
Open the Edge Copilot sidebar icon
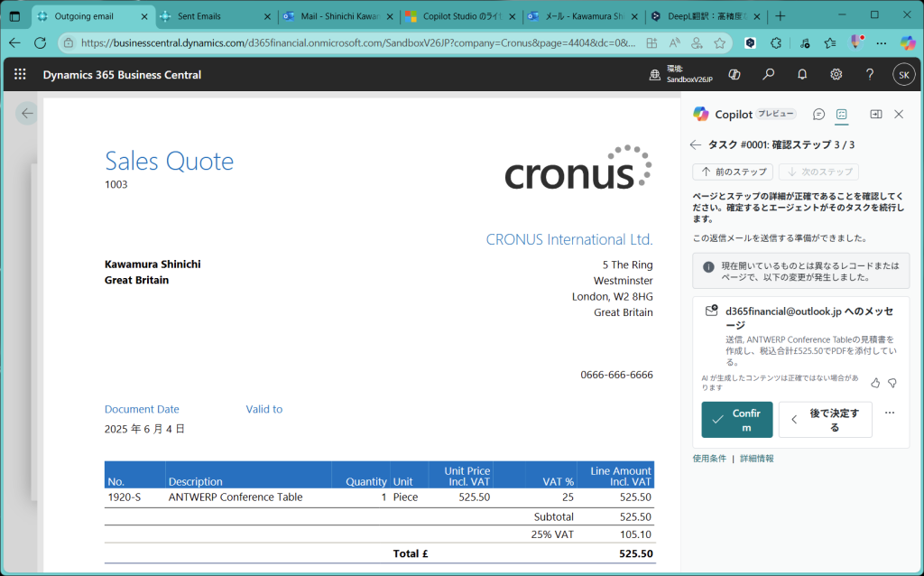pyautogui.click(x=908, y=43)
